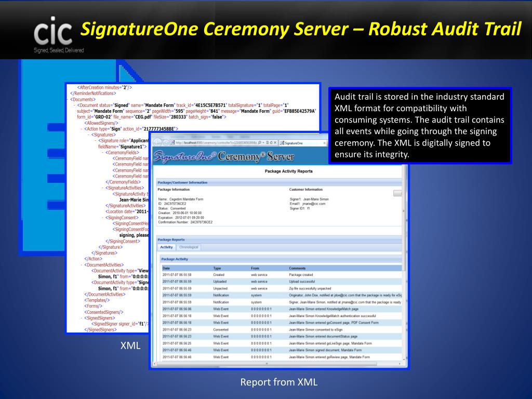Collapse the Documents XML node
Screen dimensions: 532x399
68,99
